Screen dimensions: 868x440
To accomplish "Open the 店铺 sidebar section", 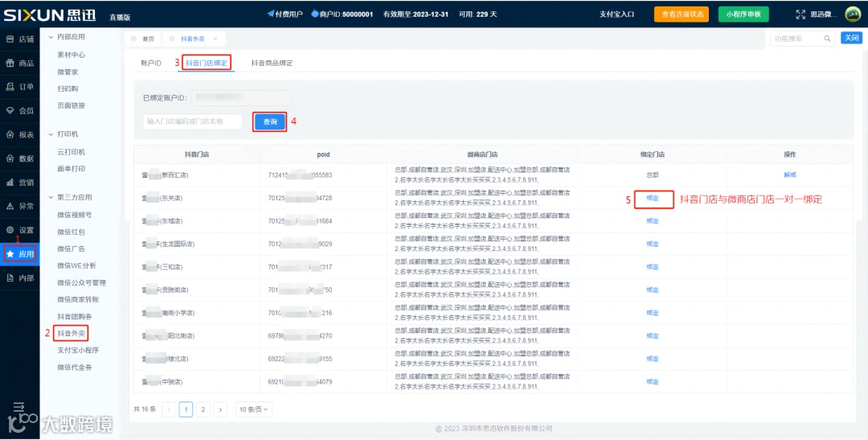I will coord(20,39).
